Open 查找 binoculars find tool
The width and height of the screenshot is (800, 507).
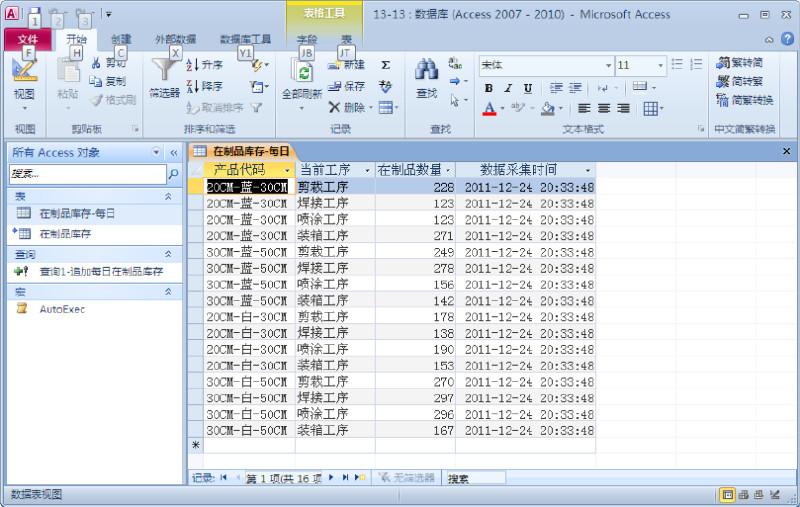pyautogui.click(x=427, y=70)
